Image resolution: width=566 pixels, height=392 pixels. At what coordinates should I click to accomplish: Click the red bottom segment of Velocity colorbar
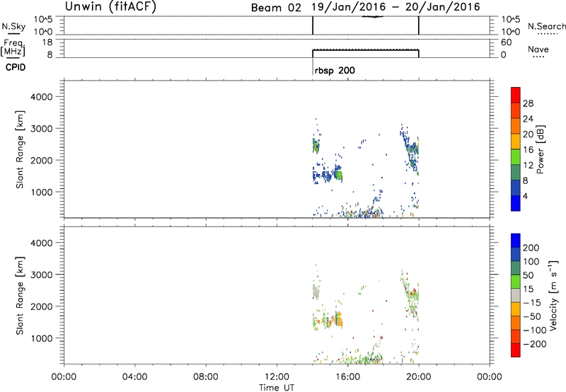pos(516,350)
